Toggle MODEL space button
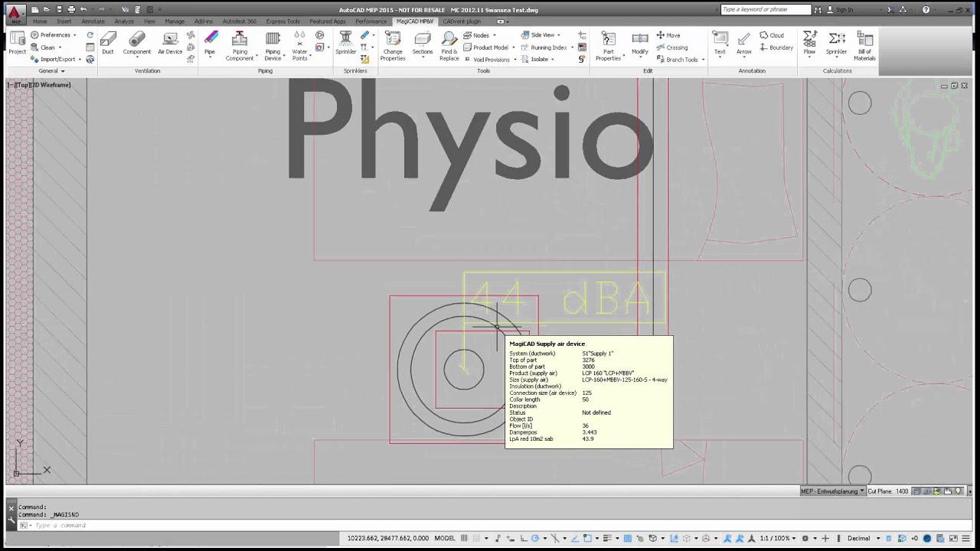 pos(445,538)
